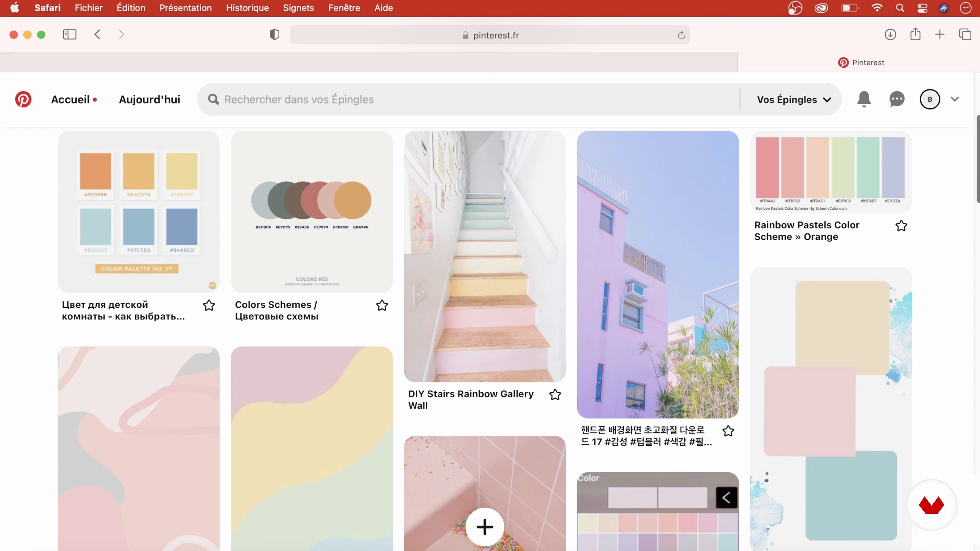Click the Цвет для детской комнаты title

point(123,311)
